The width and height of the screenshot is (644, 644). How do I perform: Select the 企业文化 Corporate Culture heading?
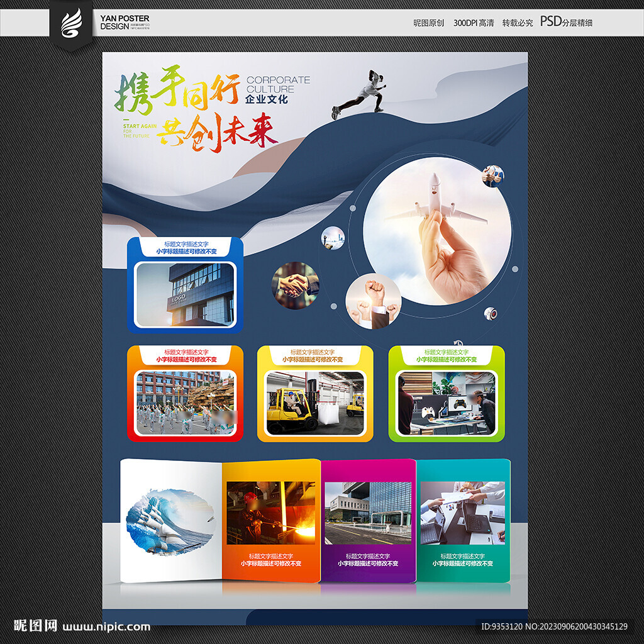tap(277, 89)
